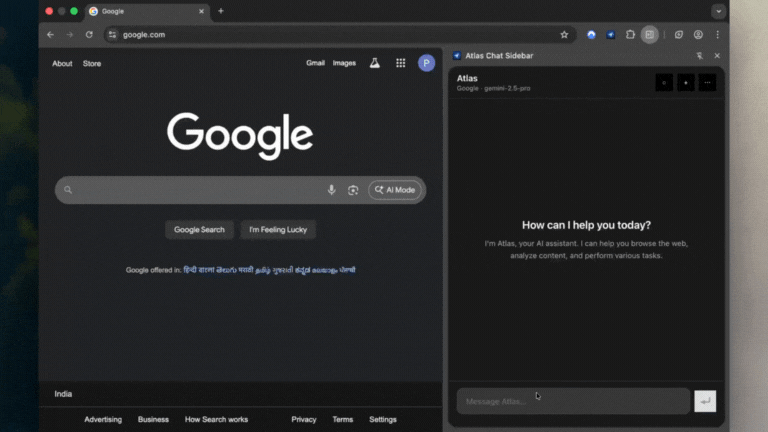Focus the Message Atlas input field
The image size is (768, 432).
[x=573, y=401]
